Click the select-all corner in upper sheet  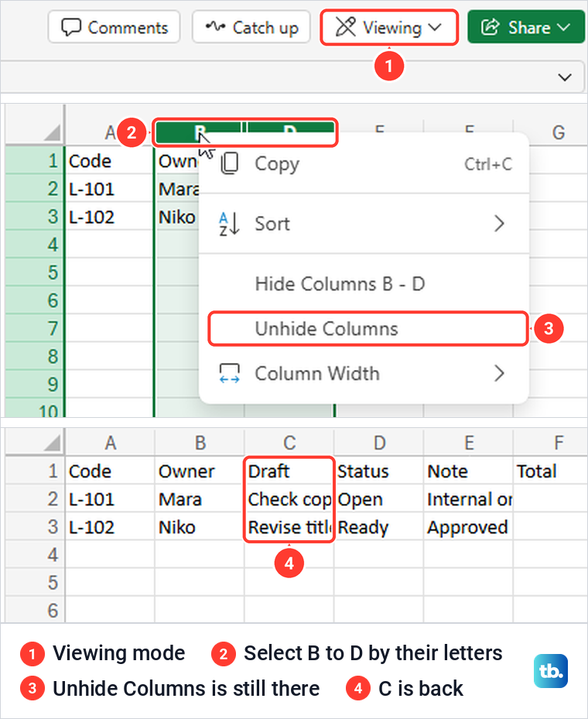coord(52,132)
